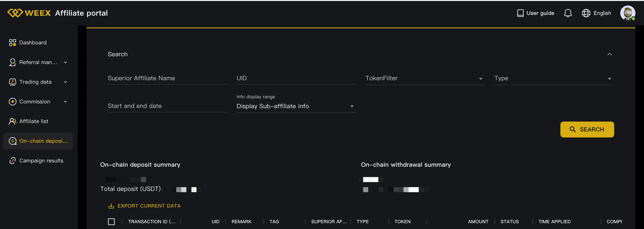Click the Start and end date field
This screenshot has width=644, height=229.
[x=167, y=106]
